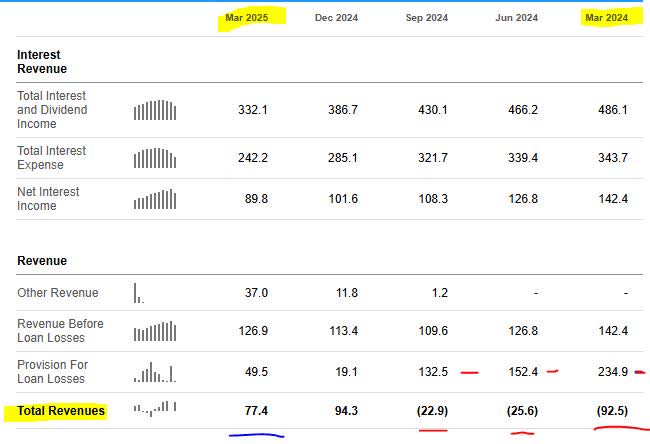The height and width of the screenshot is (444, 650).
Task: Click the Net Interest Income sparkline
Action: click(x=155, y=199)
